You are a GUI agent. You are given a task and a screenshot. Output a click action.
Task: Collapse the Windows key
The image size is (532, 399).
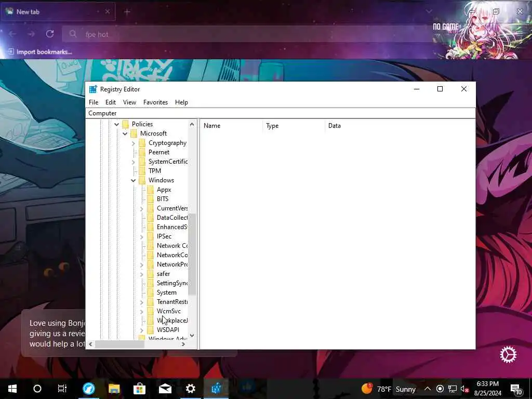pyautogui.click(x=134, y=180)
